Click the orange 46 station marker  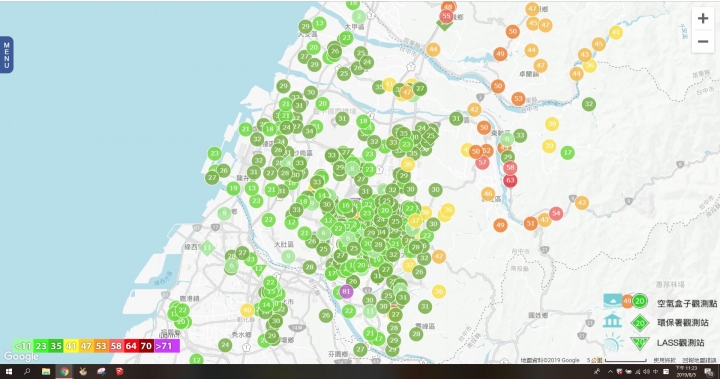pyautogui.click(x=488, y=194)
